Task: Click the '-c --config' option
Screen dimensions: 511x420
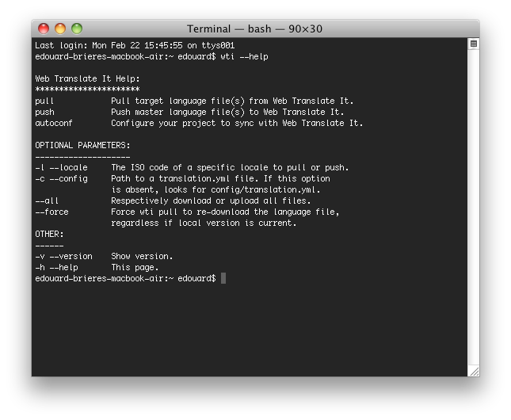Action: click(61, 178)
